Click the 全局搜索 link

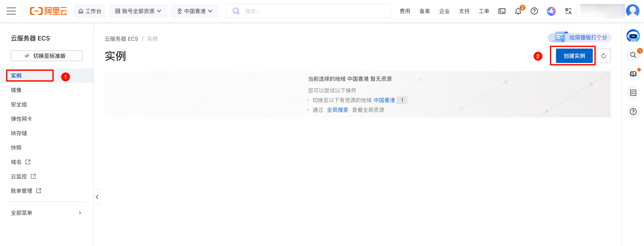click(x=337, y=110)
